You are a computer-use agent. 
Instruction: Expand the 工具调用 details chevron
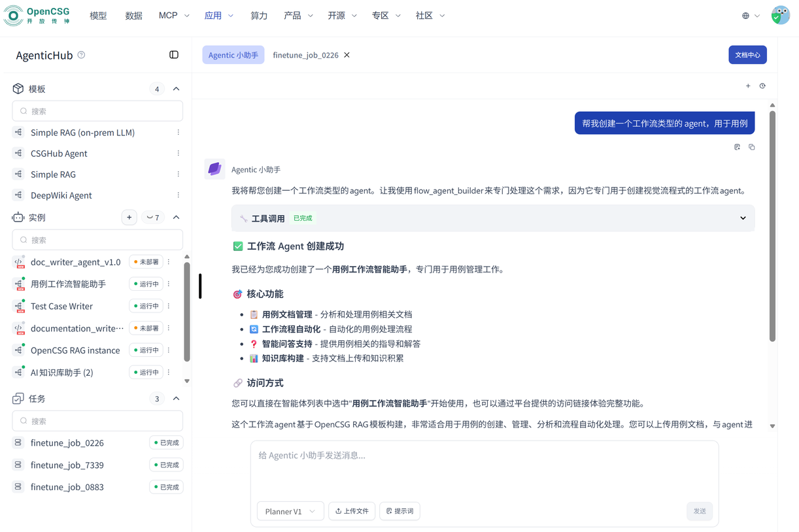point(743,218)
